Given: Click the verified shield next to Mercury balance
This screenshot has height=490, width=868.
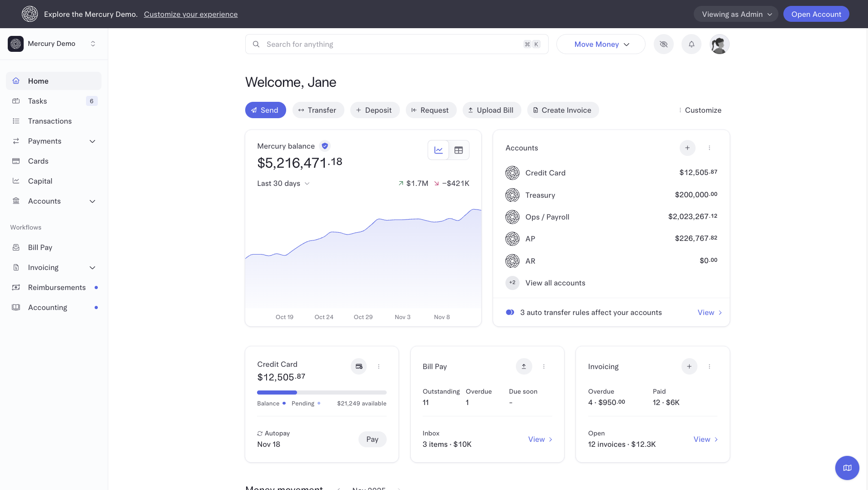Looking at the screenshot, I should (325, 146).
